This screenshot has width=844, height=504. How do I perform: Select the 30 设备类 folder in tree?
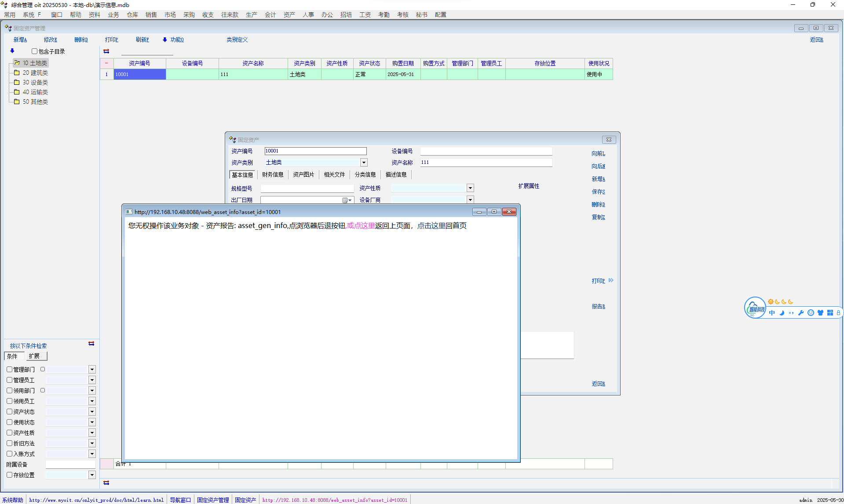click(x=35, y=83)
